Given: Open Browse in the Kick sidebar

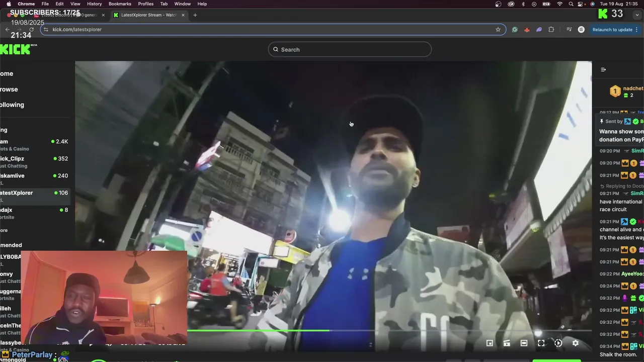Looking at the screenshot, I should (9, 89).
